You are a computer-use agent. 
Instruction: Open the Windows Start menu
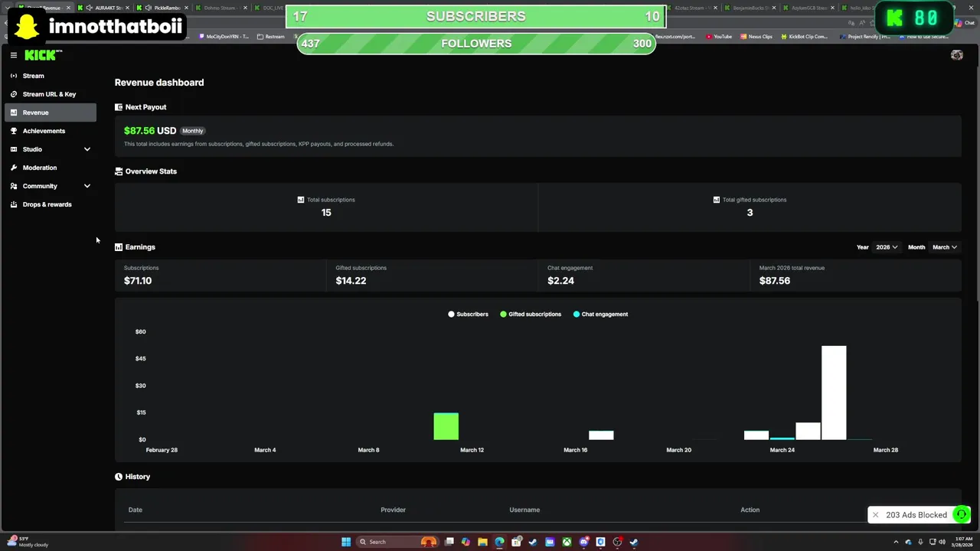coord(346,542)
